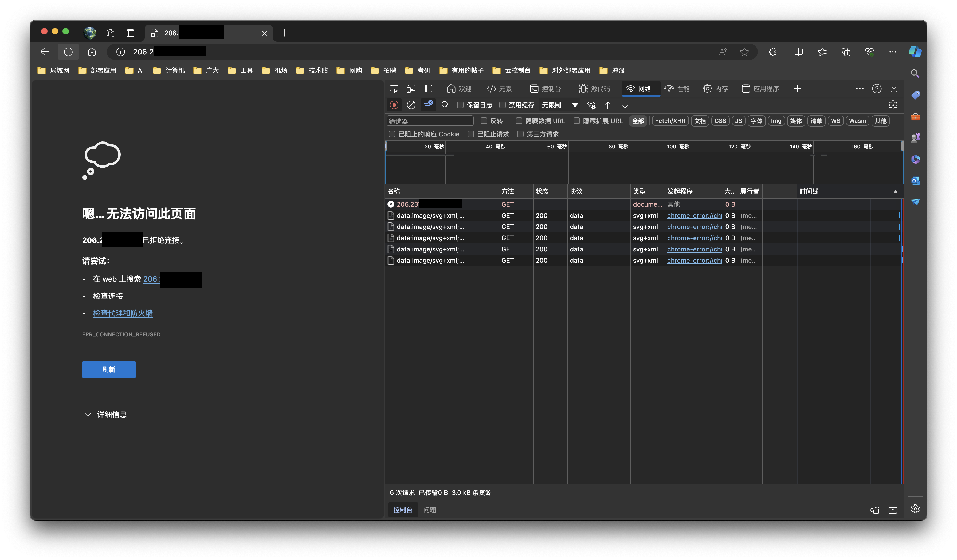The height and width of the screenshot is (560, 957).
Task: Open the site information icon in address bar
Action: (x=120, y=52)
